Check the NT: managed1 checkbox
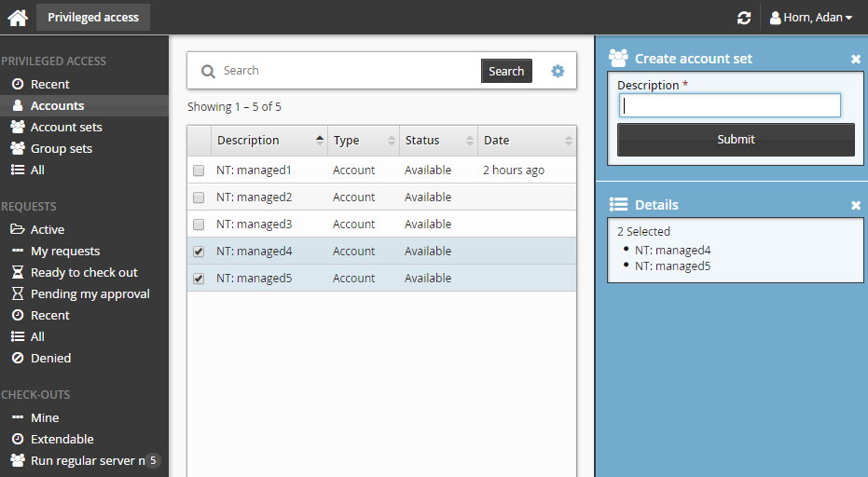This screenshot has height=477, width=868. click(199, 170)
